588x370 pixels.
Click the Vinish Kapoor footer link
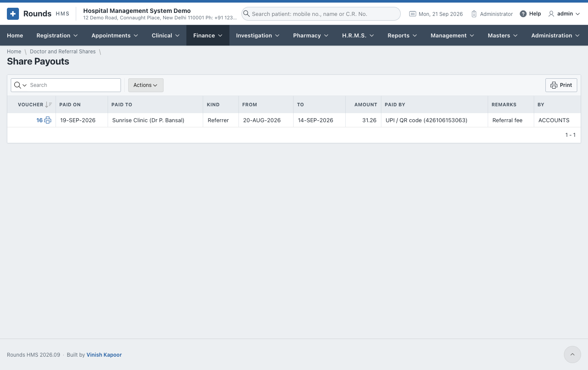pyautogui.click(x=104, y=355)
